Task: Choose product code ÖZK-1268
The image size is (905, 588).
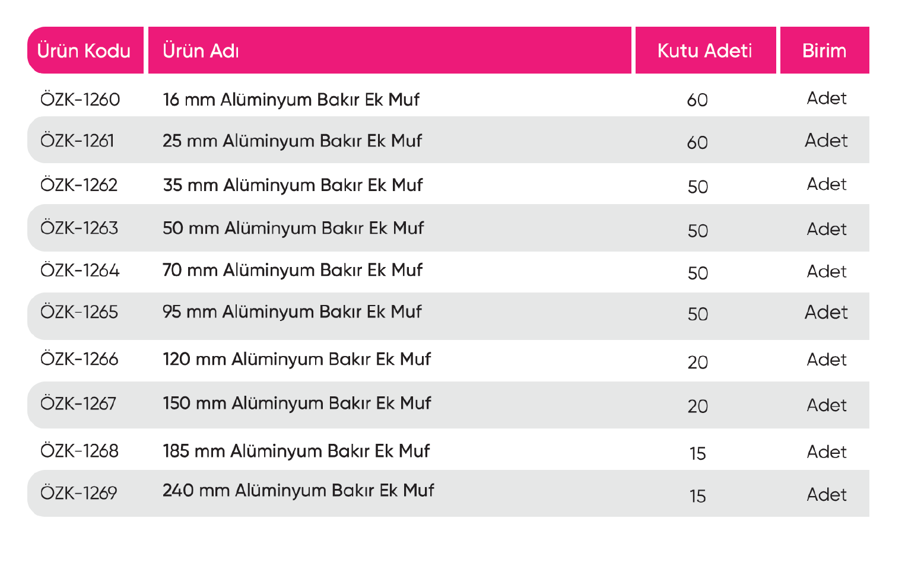Action: [79, 451]
